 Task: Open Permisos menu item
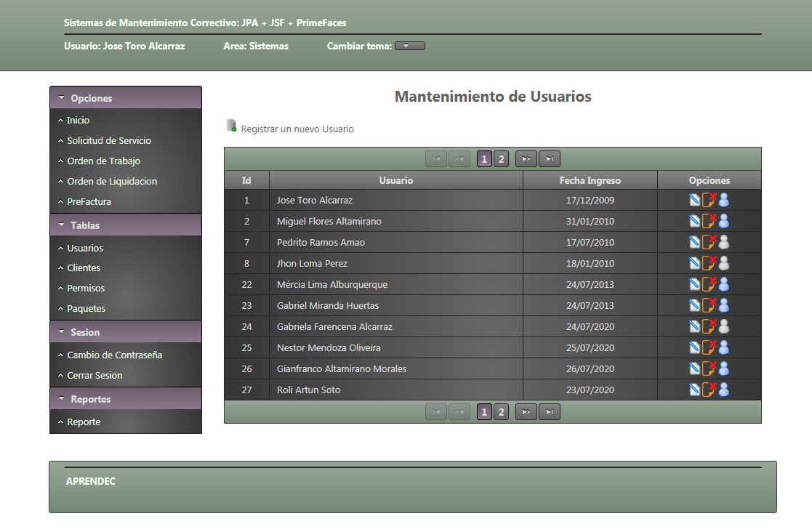click(x=86, y=289)
